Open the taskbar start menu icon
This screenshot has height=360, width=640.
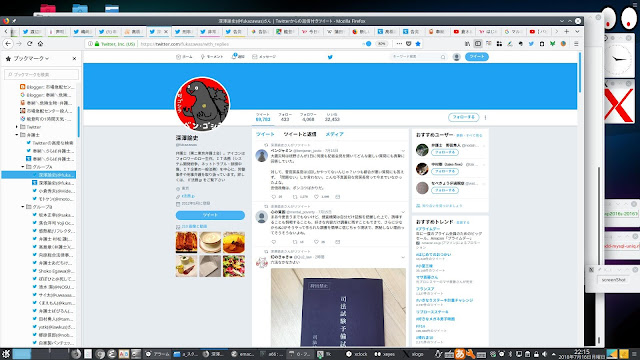[5, 353]
